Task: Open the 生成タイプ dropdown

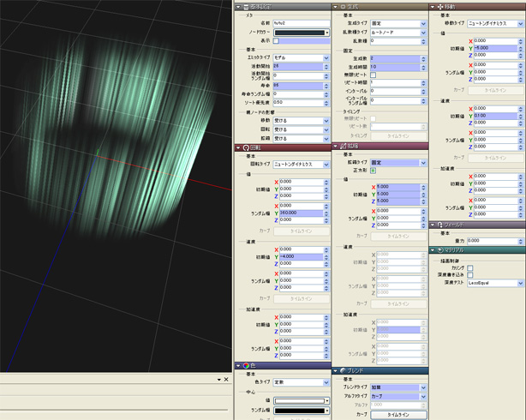Action: [x=398, y=23]
